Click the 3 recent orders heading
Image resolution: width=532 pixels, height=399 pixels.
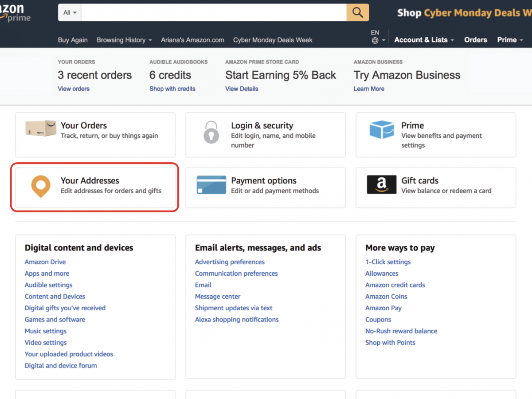95,75
